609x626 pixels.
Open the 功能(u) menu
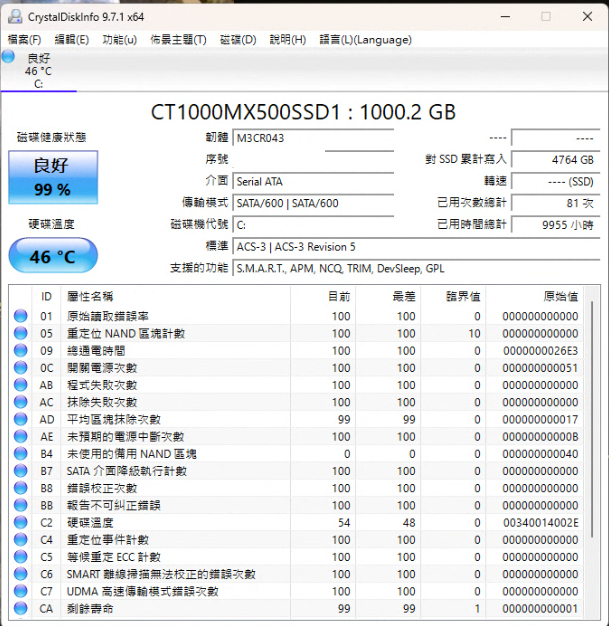(x=119, y=40)
